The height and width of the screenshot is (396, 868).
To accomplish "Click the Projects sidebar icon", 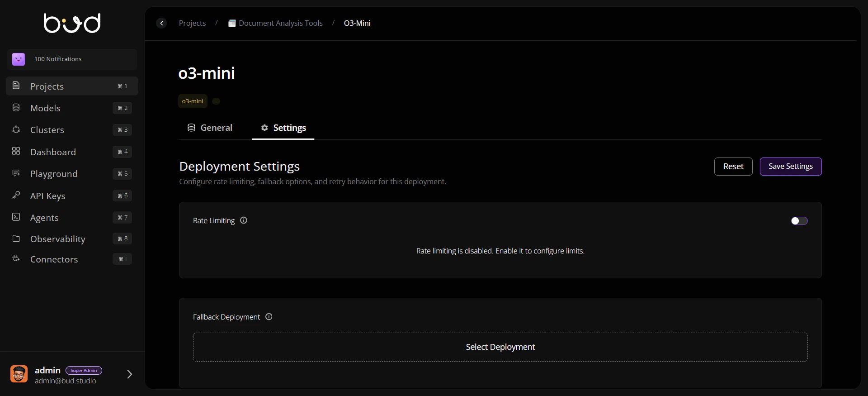I will click(x=16, y=86).
